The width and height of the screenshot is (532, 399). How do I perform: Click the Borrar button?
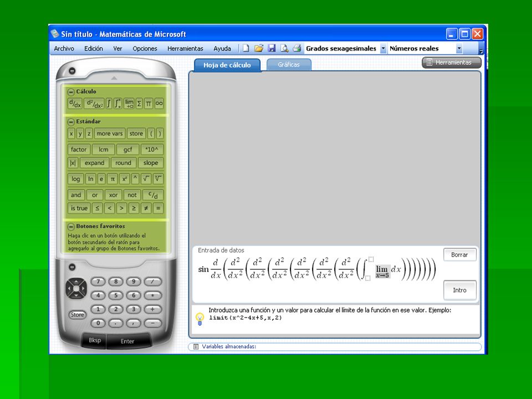tap(460, 254)
